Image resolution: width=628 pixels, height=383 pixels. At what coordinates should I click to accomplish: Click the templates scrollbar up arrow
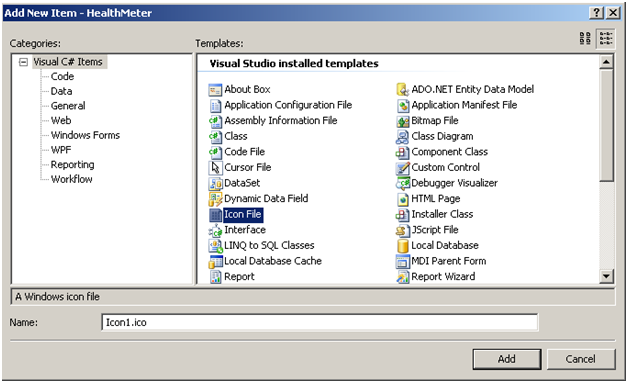coord(606,62)
